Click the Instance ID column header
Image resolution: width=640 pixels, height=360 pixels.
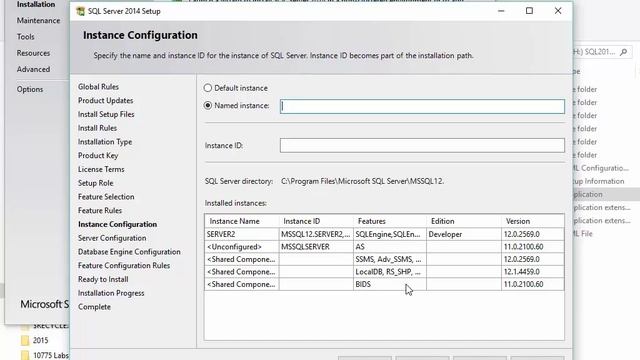316,221
